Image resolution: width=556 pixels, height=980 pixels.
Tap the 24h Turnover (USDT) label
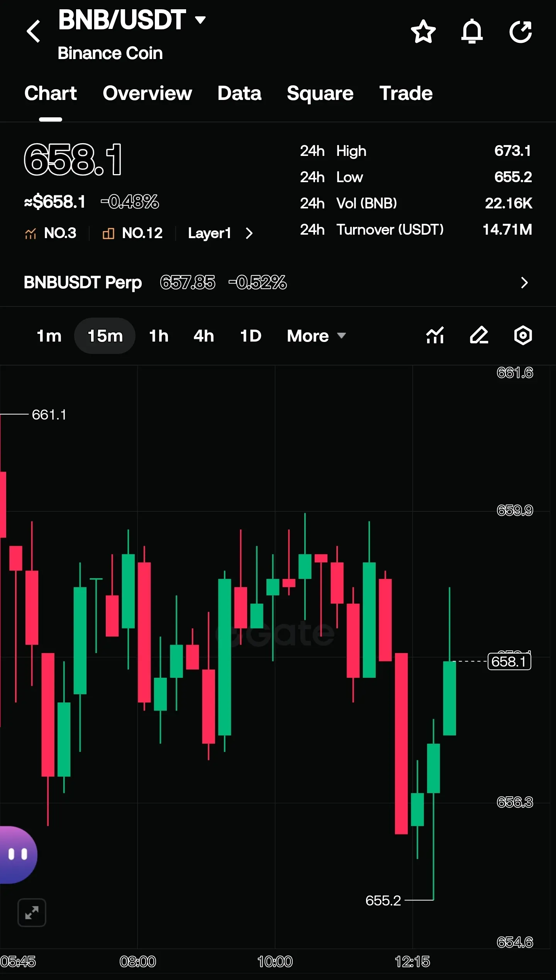coord(372,229)
